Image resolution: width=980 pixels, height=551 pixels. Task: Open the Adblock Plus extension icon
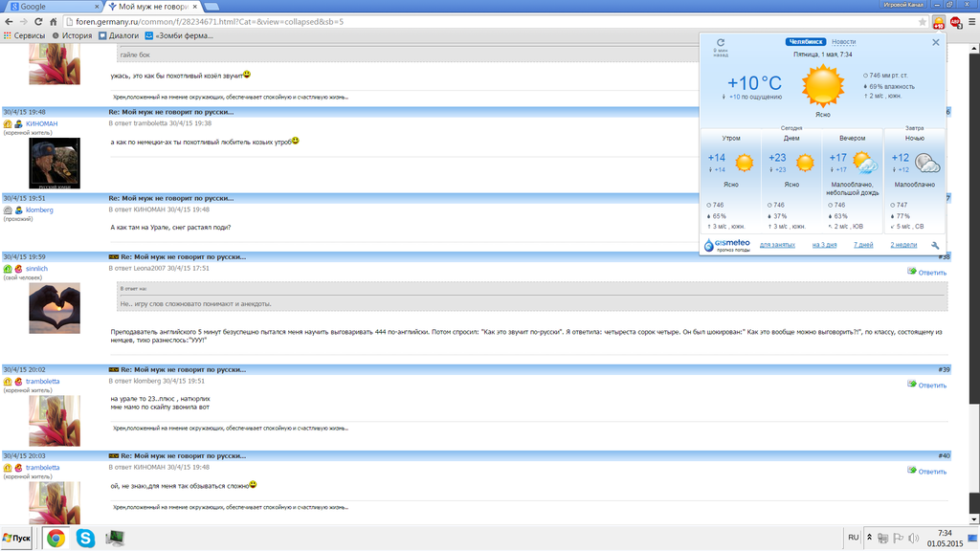956,23
